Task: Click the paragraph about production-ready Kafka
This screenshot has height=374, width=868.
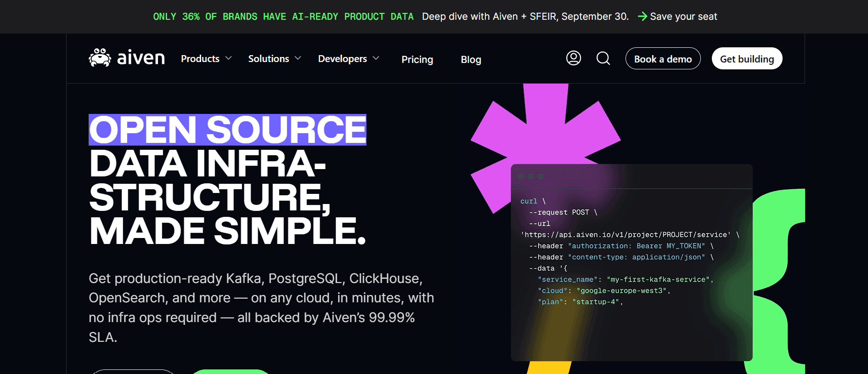Action: [261, 307]
